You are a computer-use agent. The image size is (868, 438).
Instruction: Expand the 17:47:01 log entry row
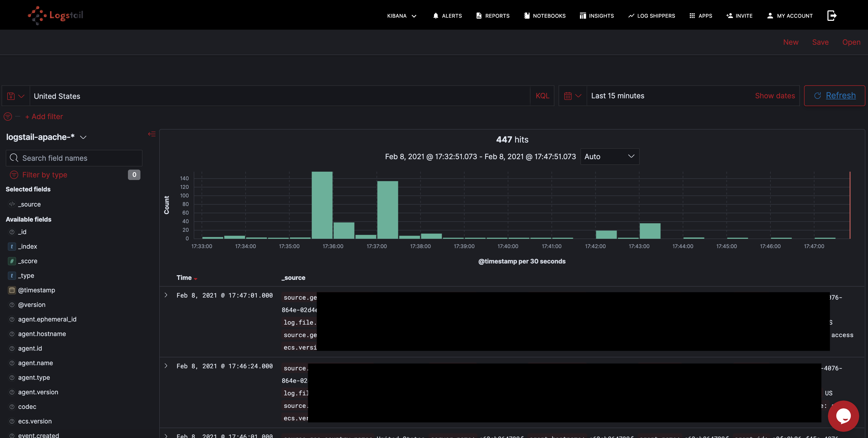click(166, 295)
